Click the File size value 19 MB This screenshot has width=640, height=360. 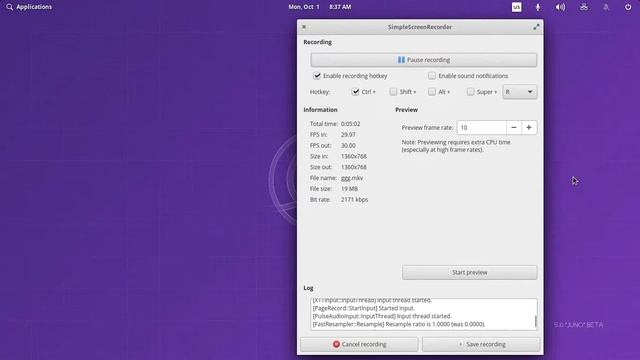coord(349,189)
